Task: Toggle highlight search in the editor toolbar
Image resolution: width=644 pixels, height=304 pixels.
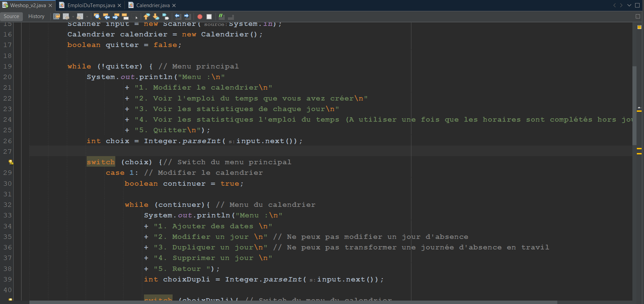Action: (x=125, y=16)
